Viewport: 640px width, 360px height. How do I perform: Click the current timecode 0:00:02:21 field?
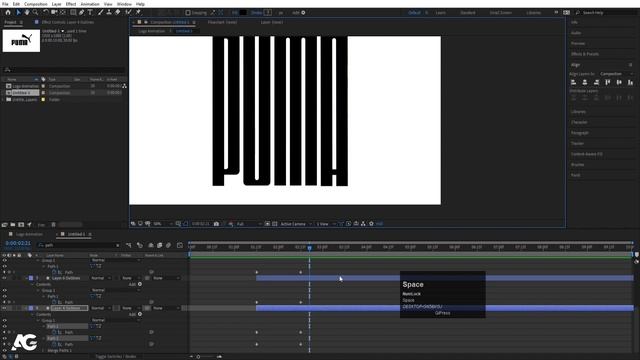click(x=18, y=243)
